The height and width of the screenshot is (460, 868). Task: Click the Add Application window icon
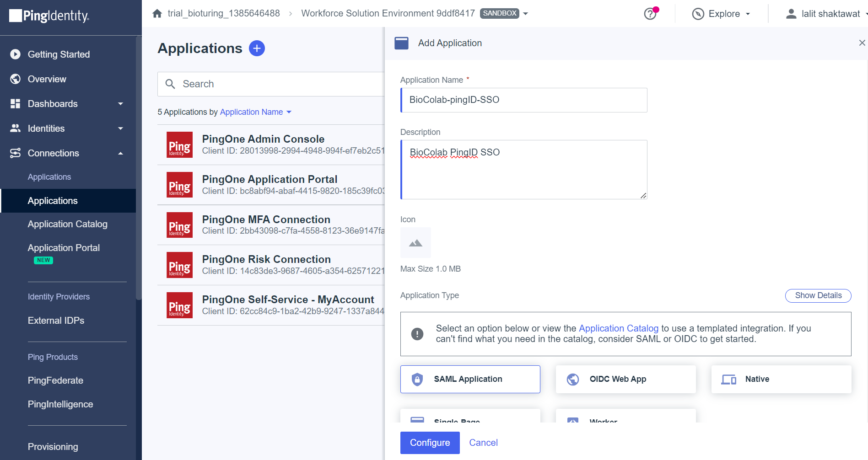point(401,43)
